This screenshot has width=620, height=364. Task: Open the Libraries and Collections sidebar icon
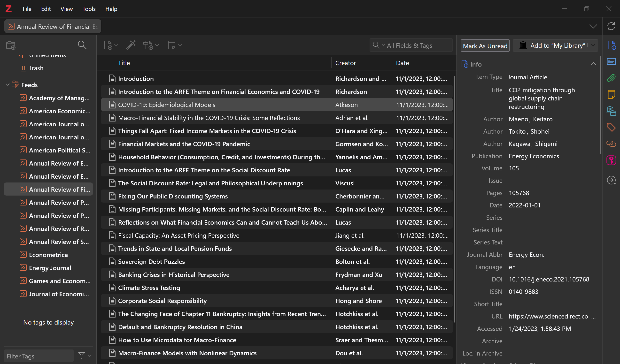coord(611,111)
